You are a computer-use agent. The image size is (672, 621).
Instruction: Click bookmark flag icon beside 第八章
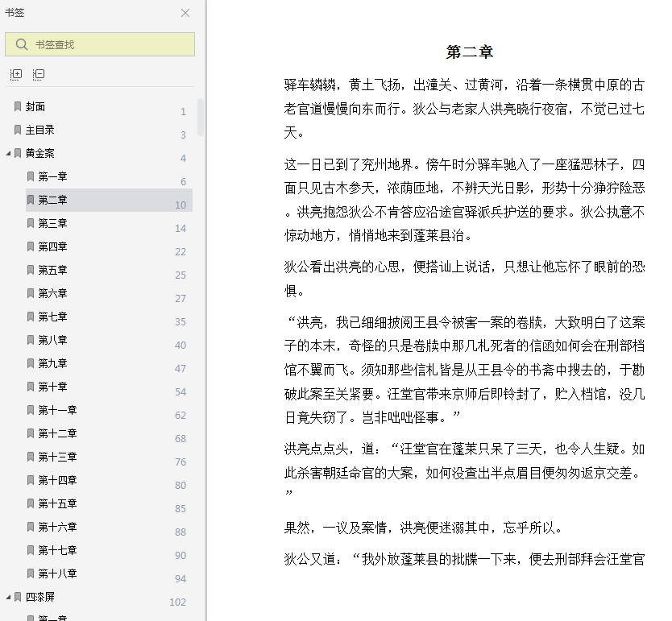click(31, 340)
